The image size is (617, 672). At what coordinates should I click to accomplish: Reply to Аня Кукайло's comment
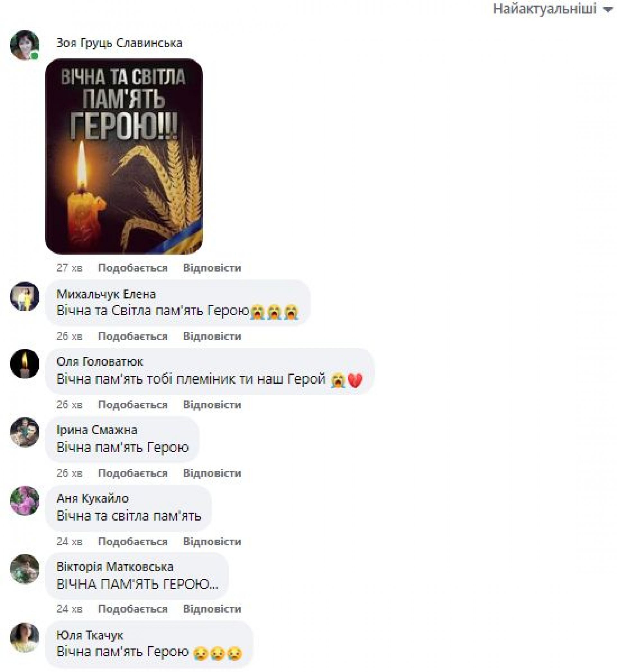[212, 542]
